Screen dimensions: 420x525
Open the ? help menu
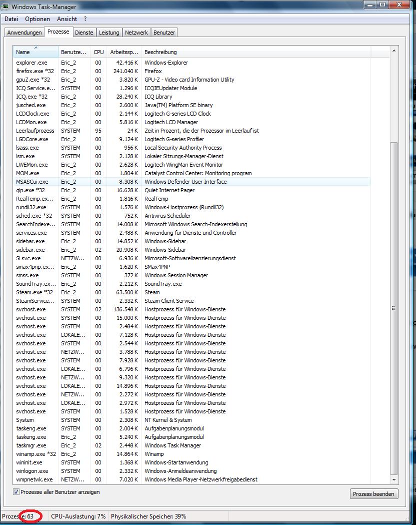85,19
